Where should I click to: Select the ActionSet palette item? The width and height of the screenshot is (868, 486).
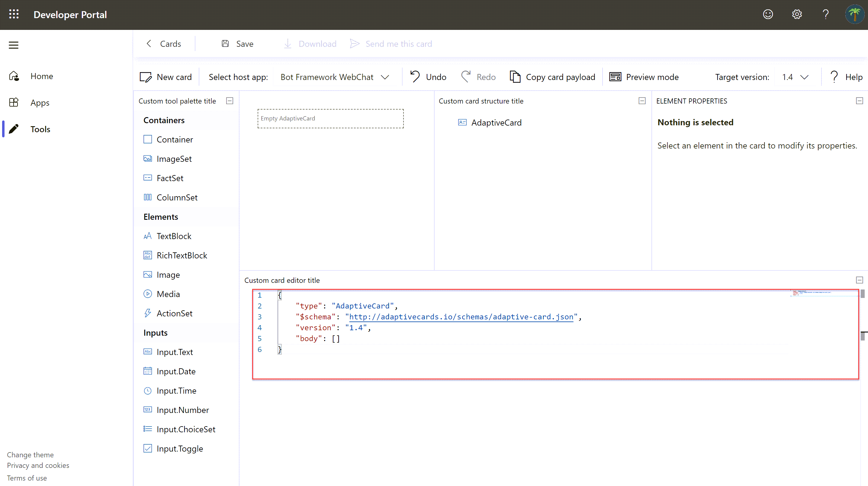point(187,313)
